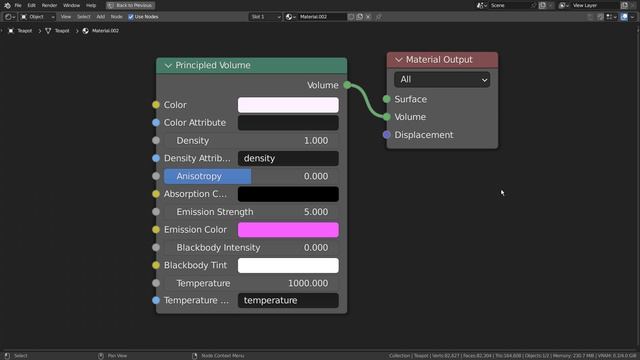The width and height of the screenshot is (640, 360).
Task: Collapse the Principled Volume node
Action: [x=168, y=65]
